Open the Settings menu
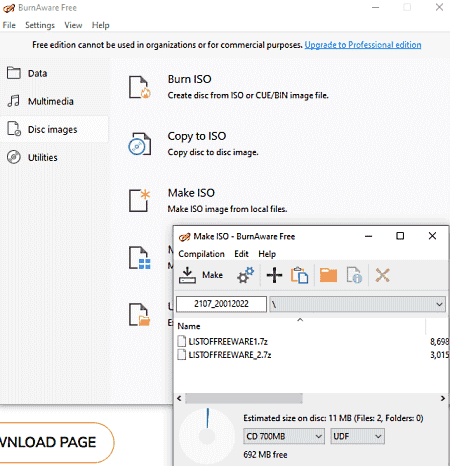450x466 pixels. coord(40,25)
